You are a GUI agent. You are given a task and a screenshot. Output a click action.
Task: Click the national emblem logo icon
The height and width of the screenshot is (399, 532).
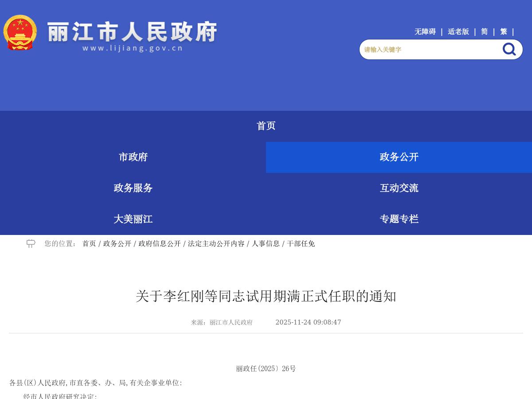click(20, 32)
